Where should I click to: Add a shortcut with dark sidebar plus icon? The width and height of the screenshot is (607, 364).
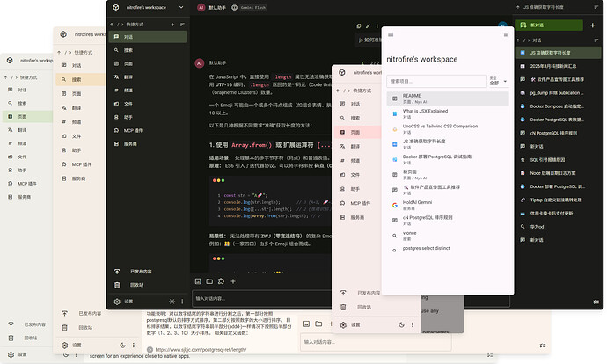click(x=172, y=25)
